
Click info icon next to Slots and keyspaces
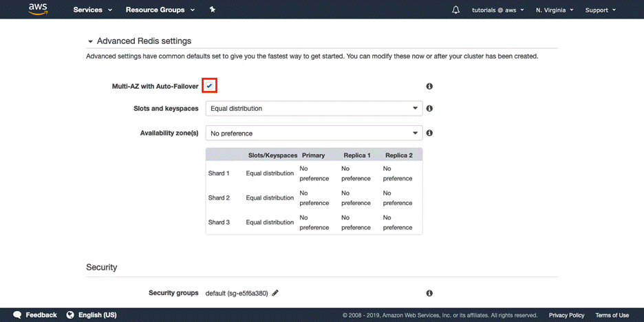point(429,109)
